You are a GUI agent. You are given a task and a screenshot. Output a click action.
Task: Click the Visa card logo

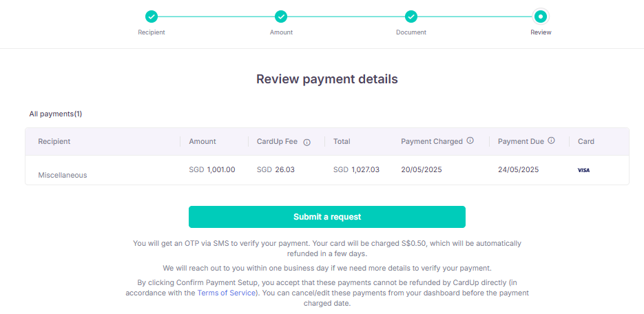(x=583, y=170)
